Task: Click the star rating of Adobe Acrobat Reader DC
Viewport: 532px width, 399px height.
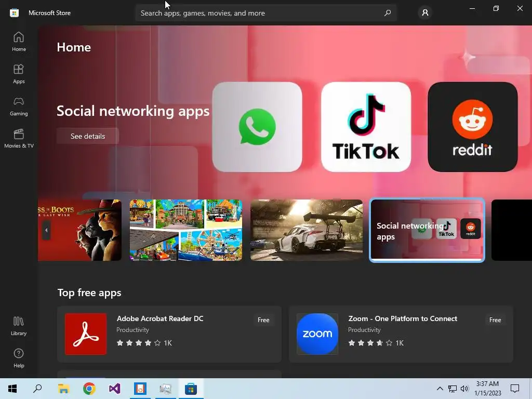Action: [138, 343]
